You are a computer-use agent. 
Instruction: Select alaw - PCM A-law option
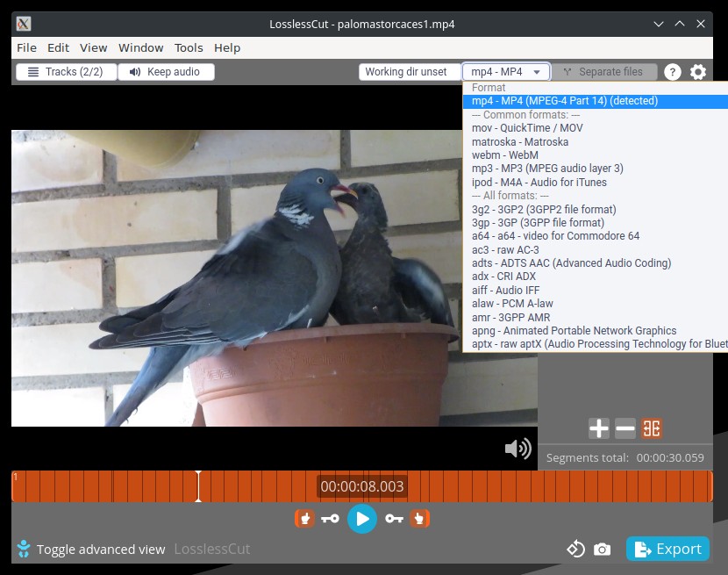(x=596, y=304)
